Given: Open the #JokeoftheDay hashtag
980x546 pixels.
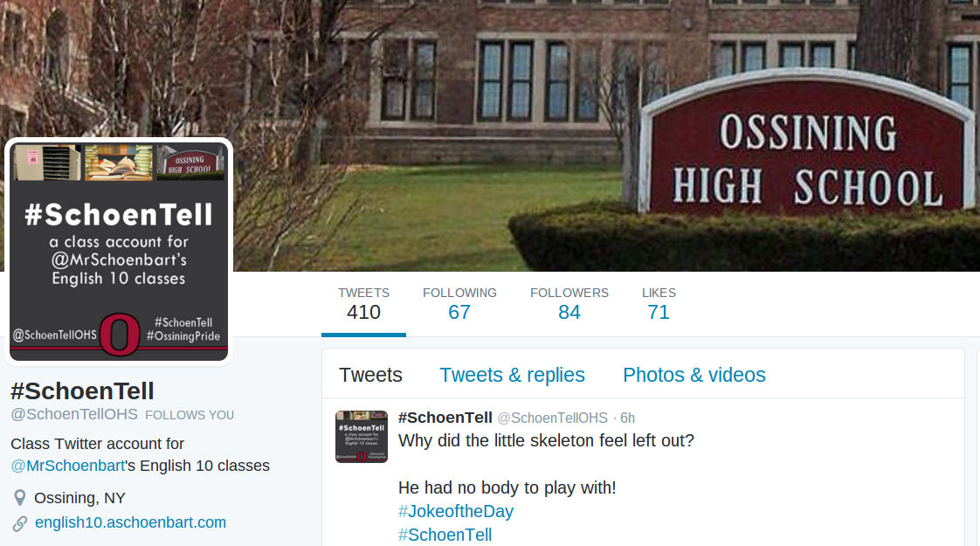Looking at the screenshot, I should coord(456,512).
